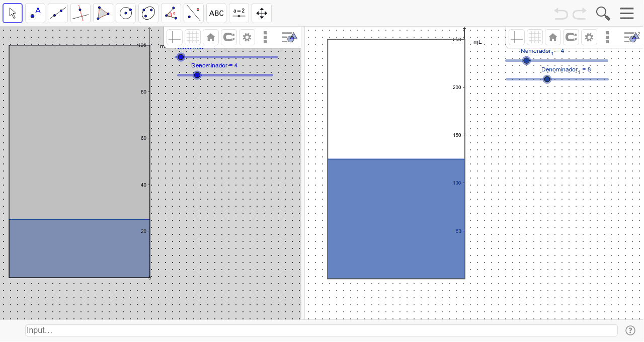
Task: Select the ABC Text tool
Action: pyautogui.click(x=216, y=13)
